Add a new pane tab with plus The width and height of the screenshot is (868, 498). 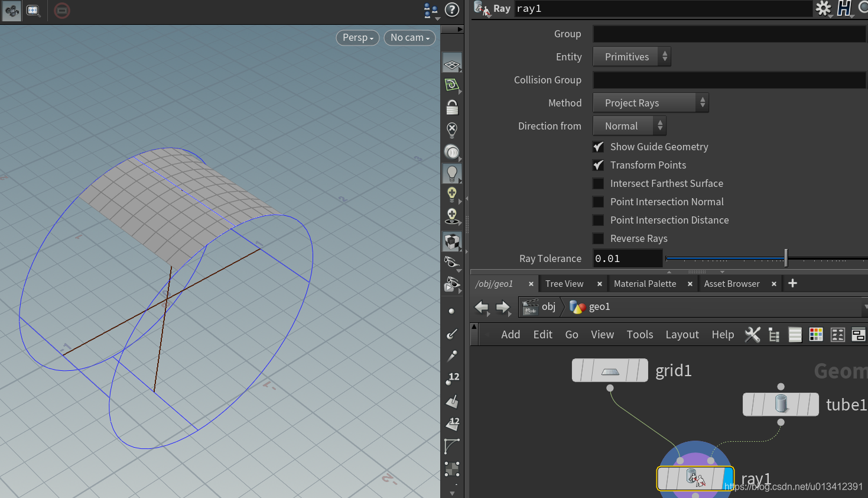pos(792,283)
